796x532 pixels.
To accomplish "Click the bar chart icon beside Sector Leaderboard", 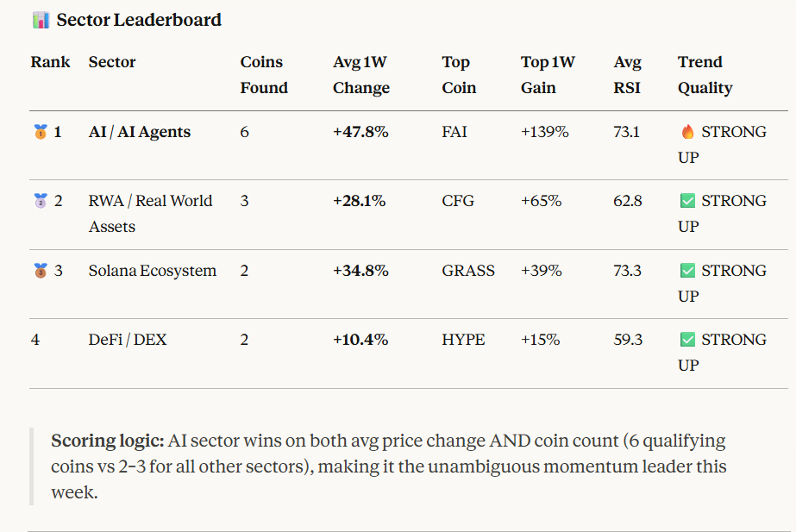I will tap(41, 20).
